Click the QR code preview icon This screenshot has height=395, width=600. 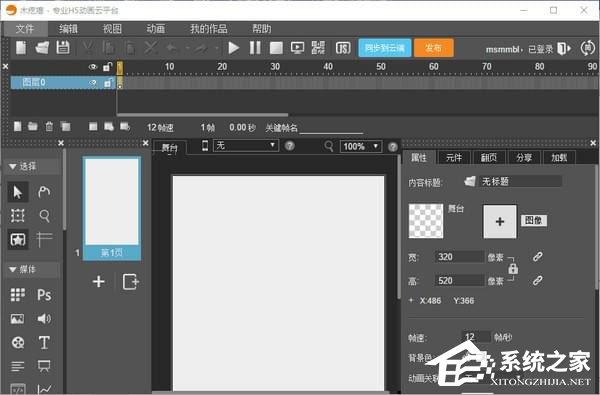(x=318, y=48)
